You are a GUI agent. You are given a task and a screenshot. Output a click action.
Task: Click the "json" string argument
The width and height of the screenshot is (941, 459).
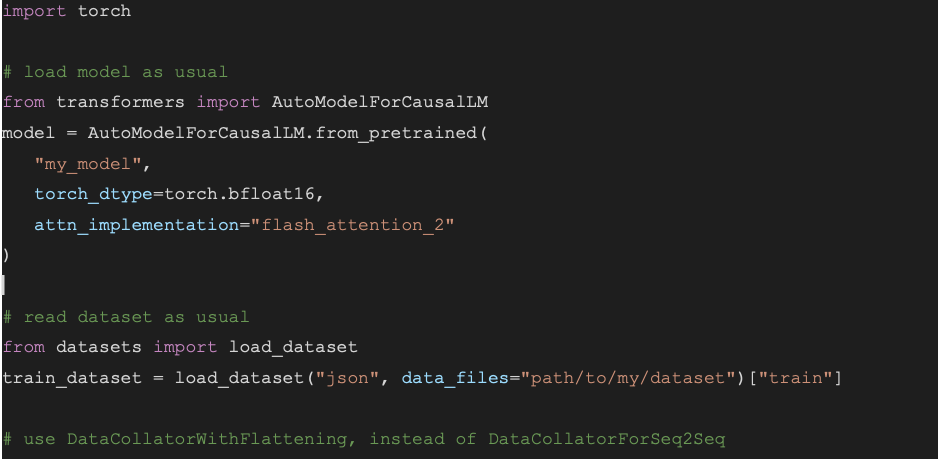tap(347, 379)
